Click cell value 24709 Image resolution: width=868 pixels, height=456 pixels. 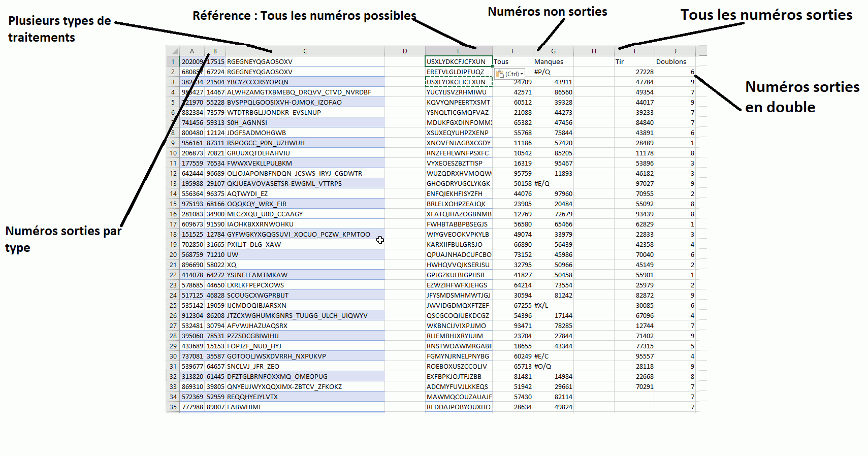point(513,82)
